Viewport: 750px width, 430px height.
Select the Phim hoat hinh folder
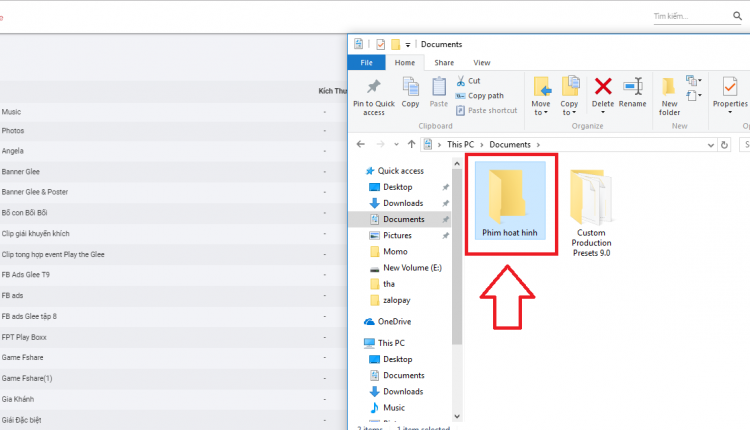[510, 200]
